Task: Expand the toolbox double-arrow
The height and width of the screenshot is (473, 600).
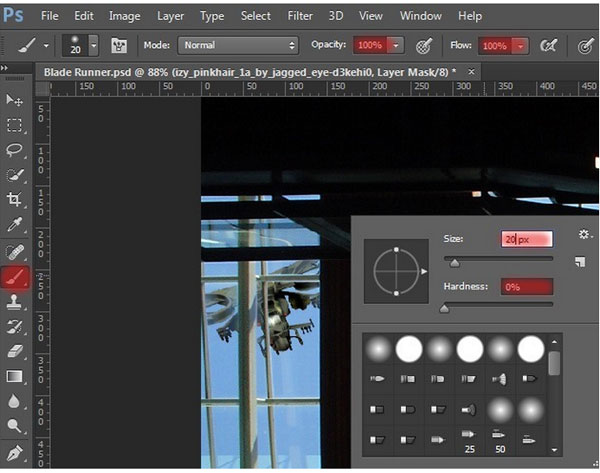Action: click(4, 68)
